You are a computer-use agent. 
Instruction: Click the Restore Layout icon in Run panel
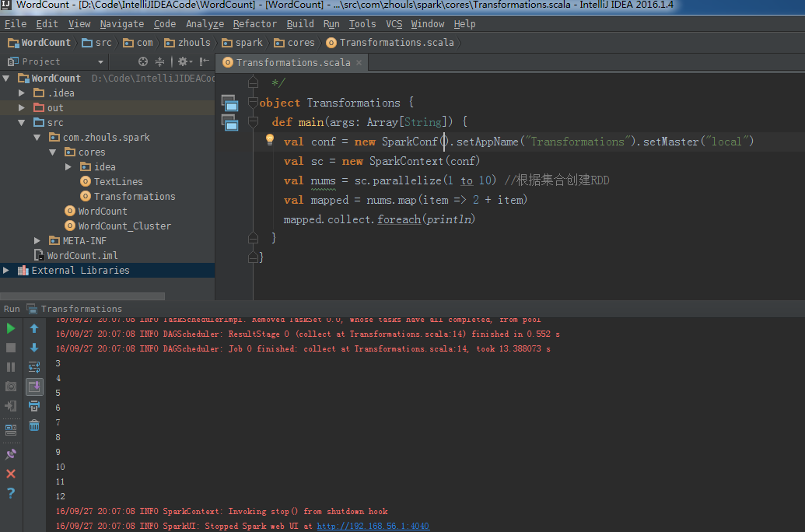pyautogui.click(x=10, y=430)
